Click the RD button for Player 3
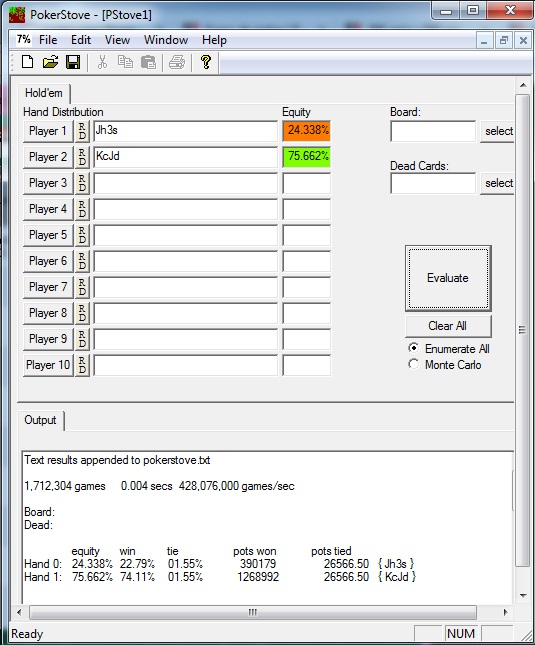Viewport: 535px width, 645px height. point(82,183)
